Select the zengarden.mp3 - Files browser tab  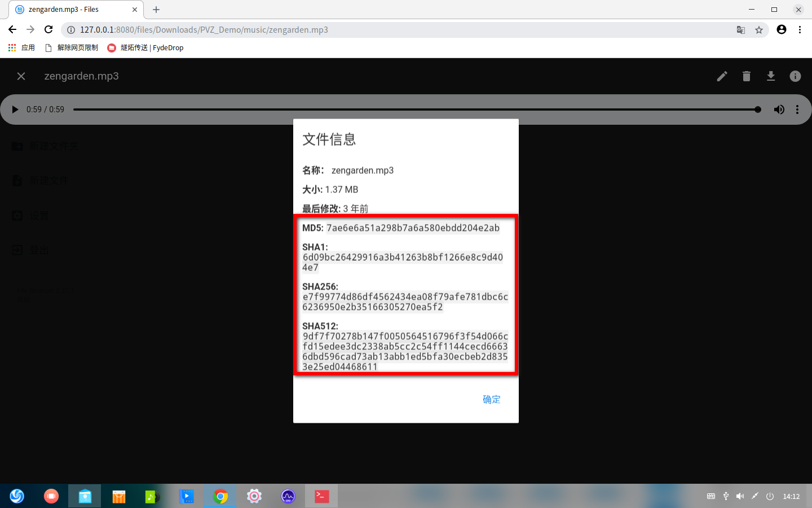tap(76, 10)
